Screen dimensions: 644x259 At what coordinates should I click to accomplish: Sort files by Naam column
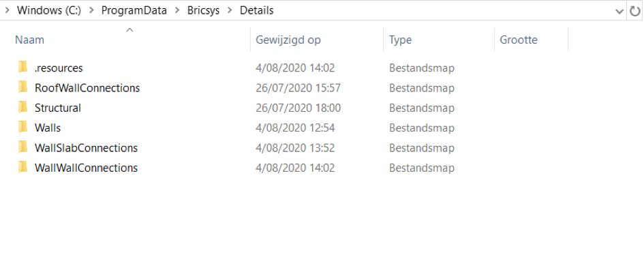129,40
